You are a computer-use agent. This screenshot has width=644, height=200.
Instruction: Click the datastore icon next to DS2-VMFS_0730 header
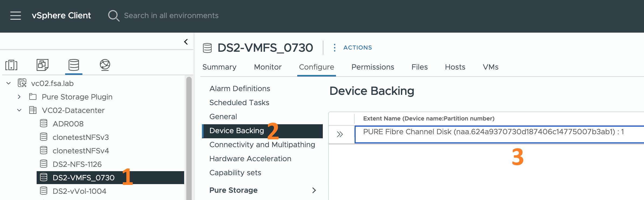click(208, 47)
